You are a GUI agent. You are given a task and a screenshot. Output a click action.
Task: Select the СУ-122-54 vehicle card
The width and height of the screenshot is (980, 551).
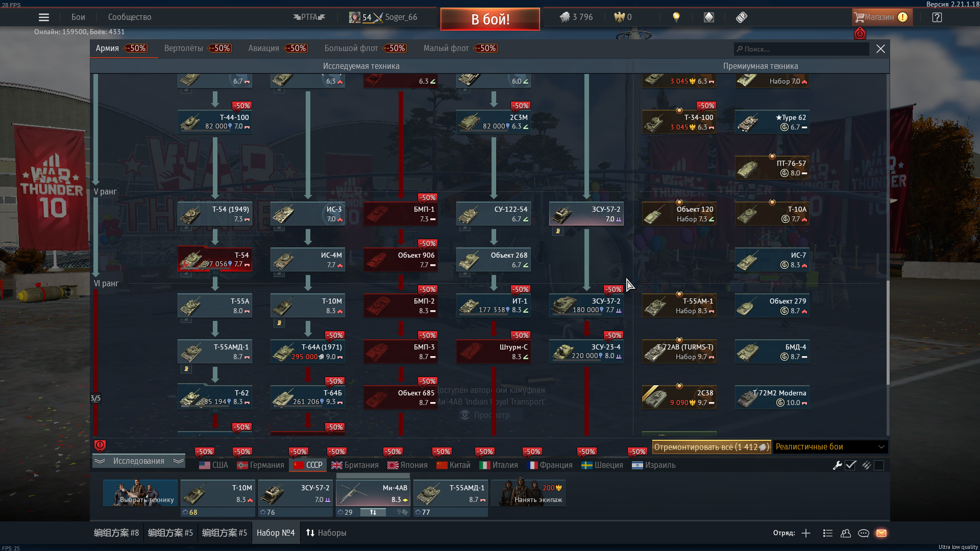(494, 214)
